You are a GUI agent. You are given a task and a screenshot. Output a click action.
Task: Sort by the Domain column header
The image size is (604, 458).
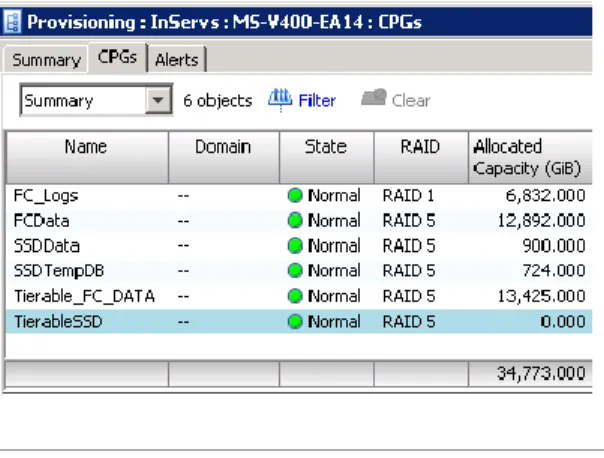pos(224,158)
